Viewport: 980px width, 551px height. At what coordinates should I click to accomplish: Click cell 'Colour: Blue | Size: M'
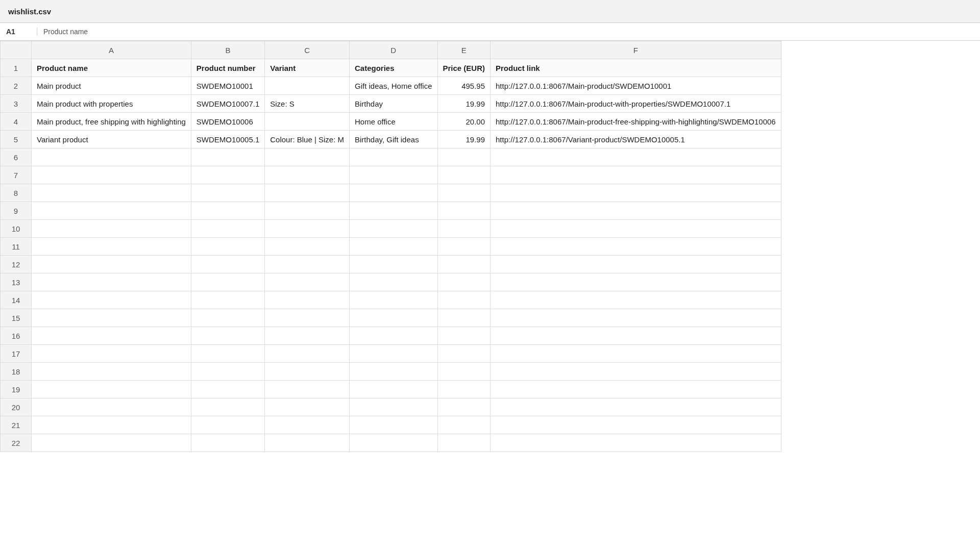(x=307, y=139)
